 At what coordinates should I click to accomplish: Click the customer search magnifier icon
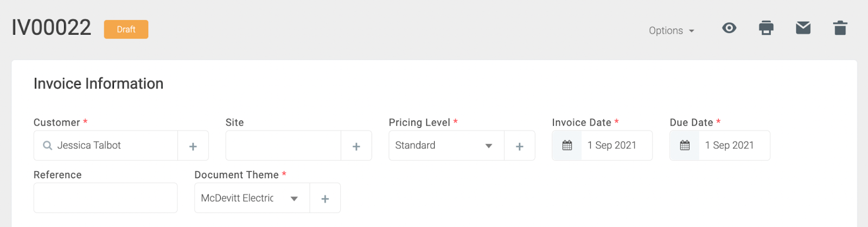[x=48, y=146]
